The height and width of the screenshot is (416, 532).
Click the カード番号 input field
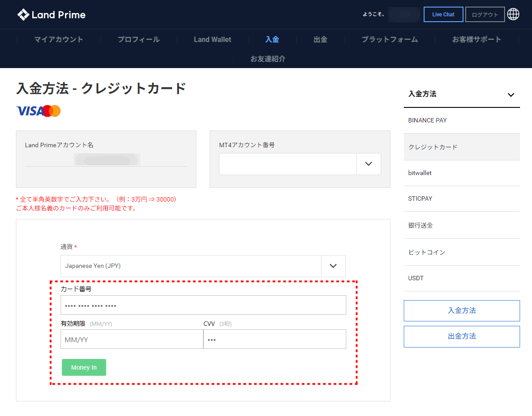[x=203, y=305]
